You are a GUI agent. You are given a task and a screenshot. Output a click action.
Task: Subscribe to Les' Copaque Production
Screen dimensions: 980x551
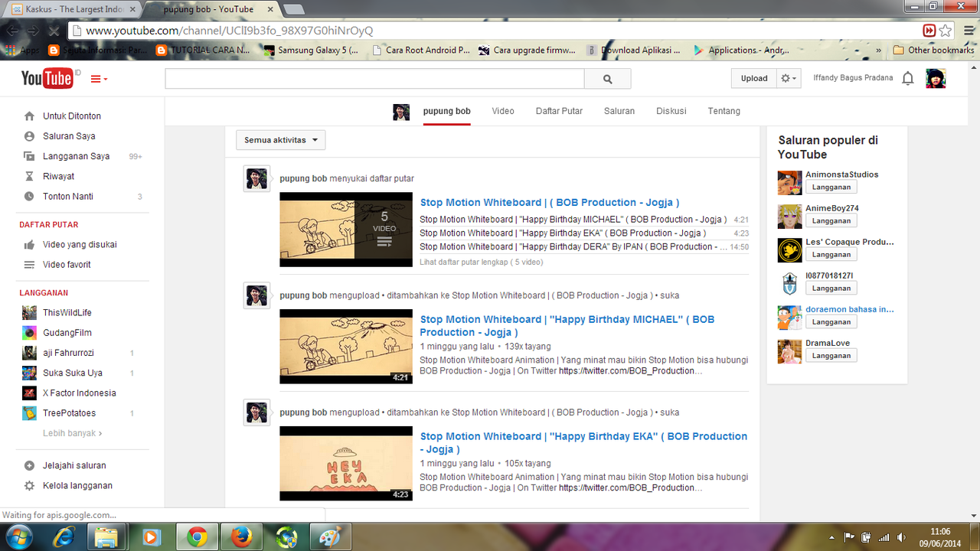pos(831,254)
